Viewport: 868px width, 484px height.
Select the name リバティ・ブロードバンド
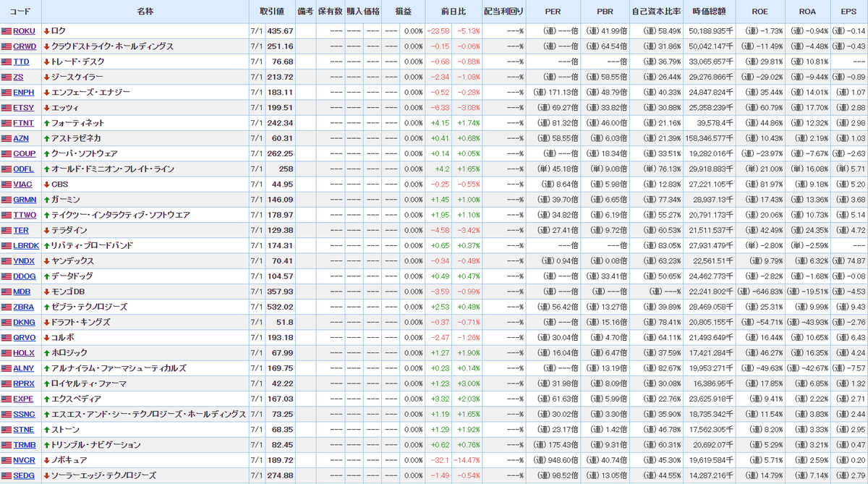[x=92, y=246]
